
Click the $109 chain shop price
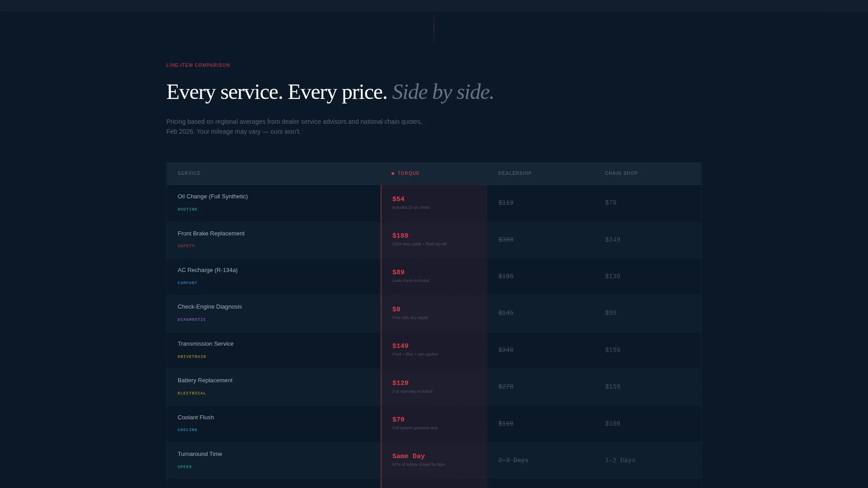613,424
